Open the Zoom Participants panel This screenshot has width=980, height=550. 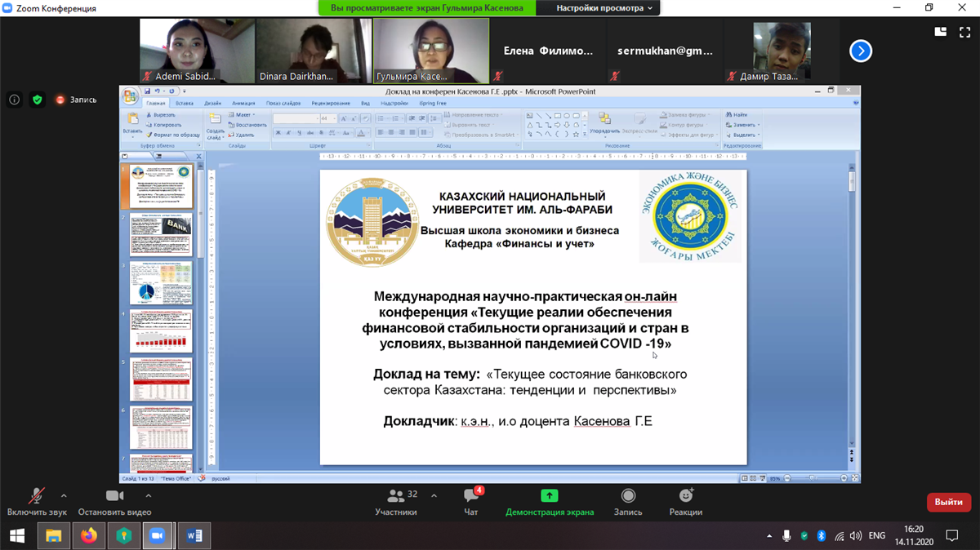(396, 500)
